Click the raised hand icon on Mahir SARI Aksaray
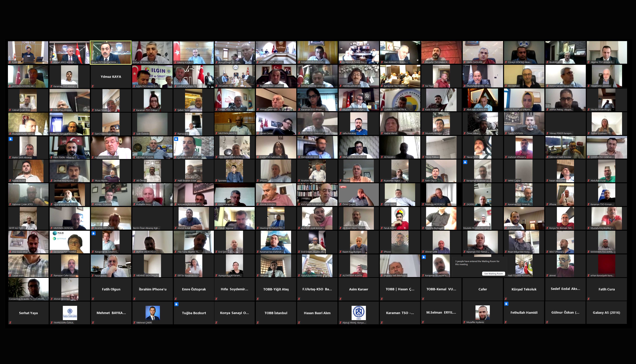The image size is (636, 364). tap(11, 139)
